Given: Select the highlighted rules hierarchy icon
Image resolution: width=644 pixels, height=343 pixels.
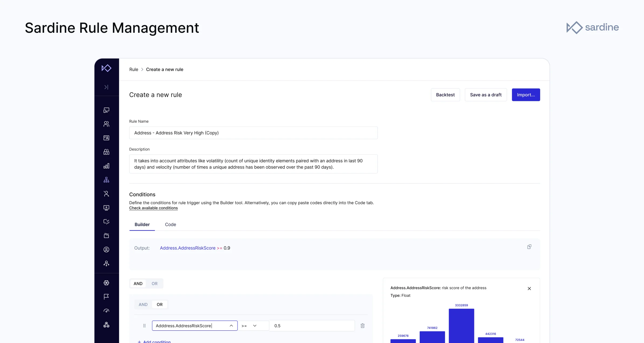Looking at the screenshot, I should pyautogui.click(x=106, y=180).
